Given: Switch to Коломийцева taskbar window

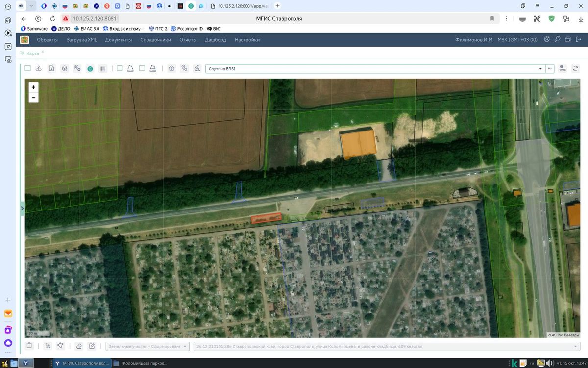Looking at the screenshot, I should click(141, 363).
